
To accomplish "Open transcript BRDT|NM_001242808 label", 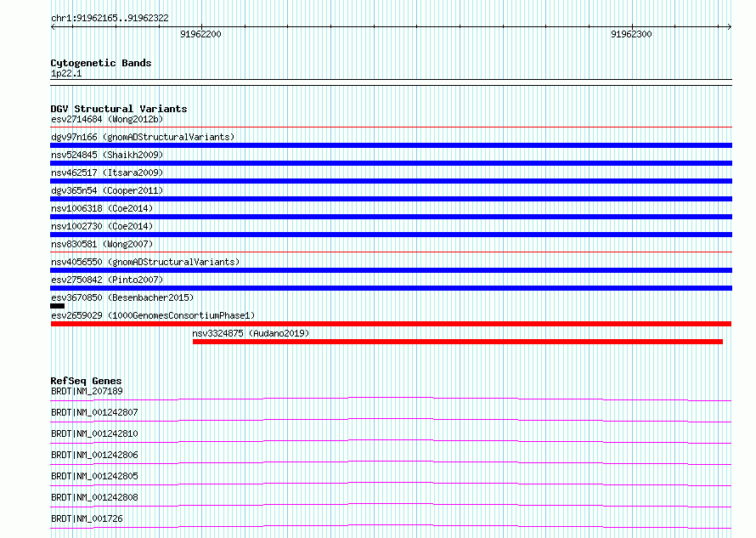I will point(94,497).
